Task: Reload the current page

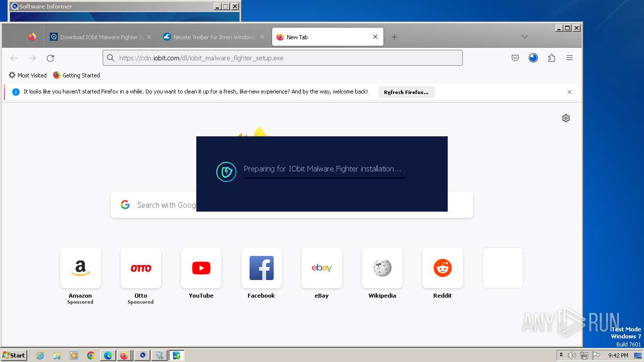Action: pyautogui.click(x=50, y=58)
